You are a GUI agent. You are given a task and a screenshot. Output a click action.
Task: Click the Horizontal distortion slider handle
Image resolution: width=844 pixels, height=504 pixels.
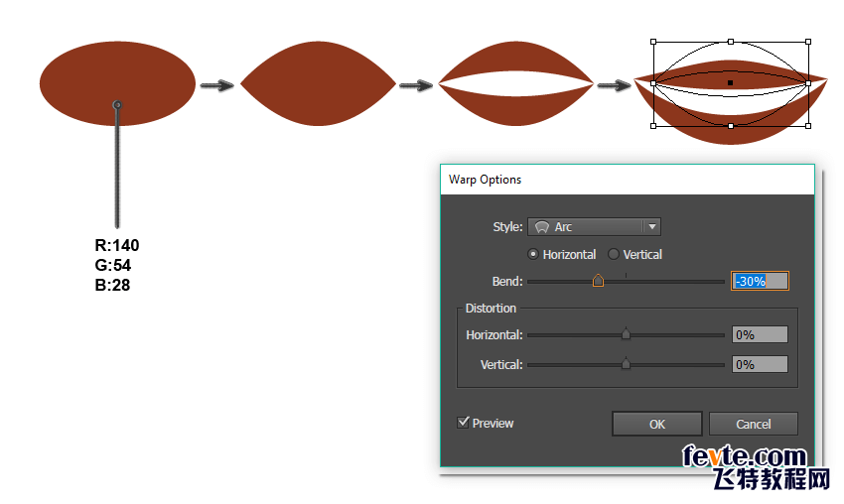coord(626,334)
